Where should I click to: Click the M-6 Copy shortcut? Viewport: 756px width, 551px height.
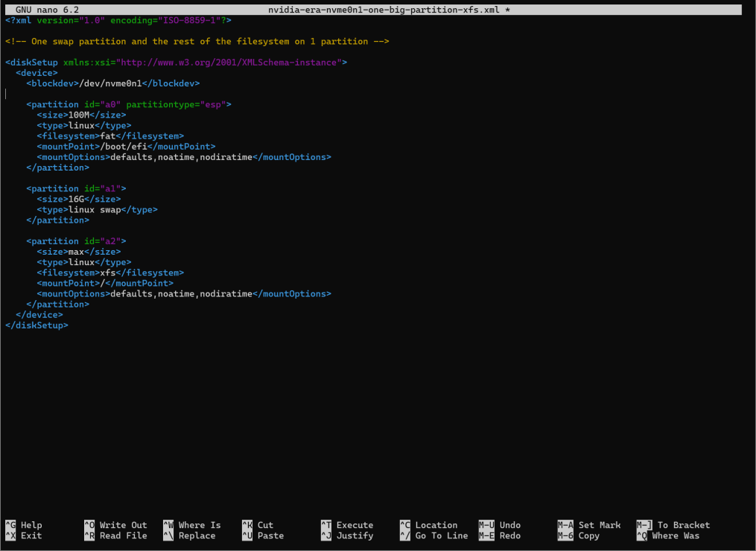(579, 535)
